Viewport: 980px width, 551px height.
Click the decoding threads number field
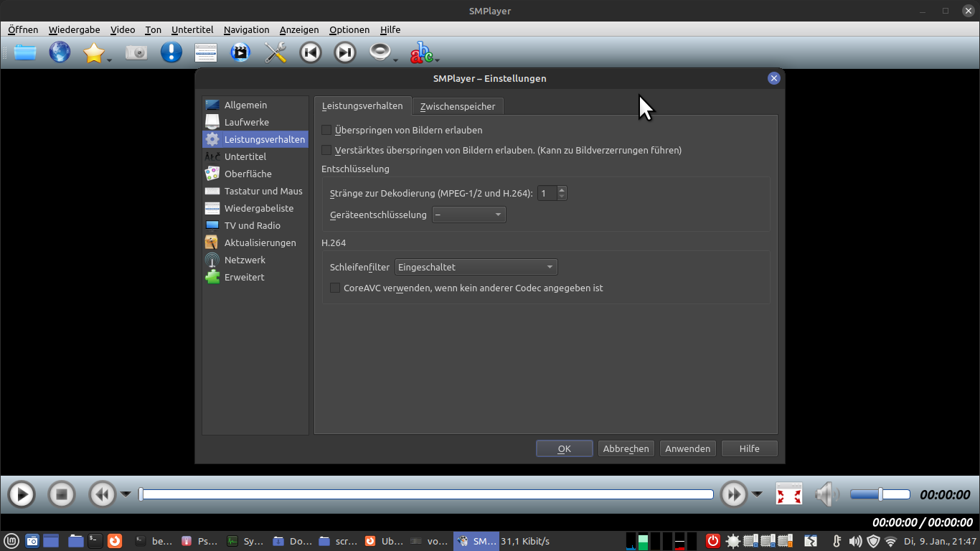click(x=547, y=193)
